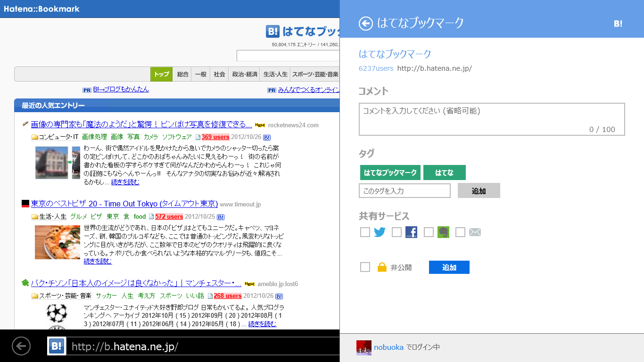Click the B! bookmark icon after 572 users

[221, 217]
